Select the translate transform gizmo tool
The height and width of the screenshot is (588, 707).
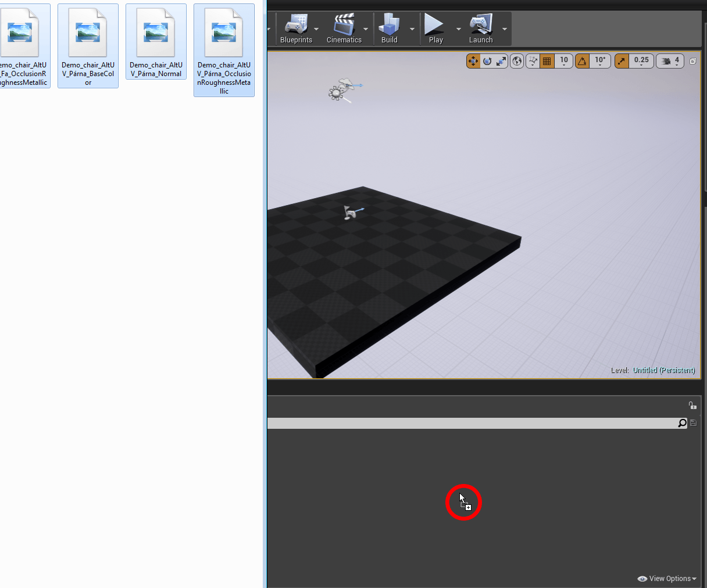point(473,61)
